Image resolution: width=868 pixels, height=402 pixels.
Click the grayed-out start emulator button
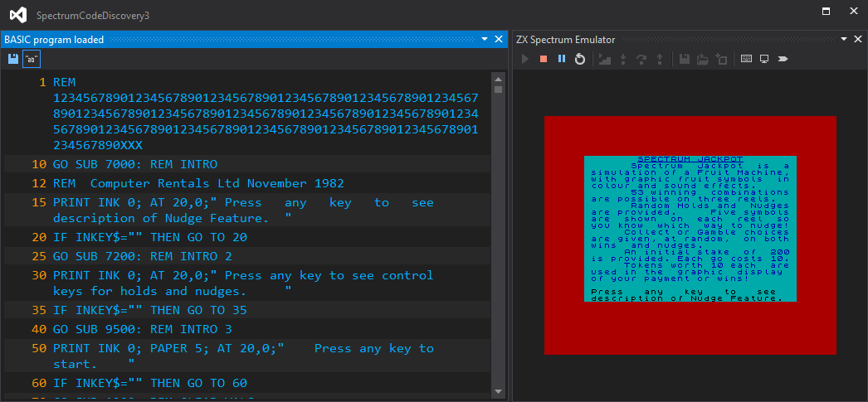(525, 59)
